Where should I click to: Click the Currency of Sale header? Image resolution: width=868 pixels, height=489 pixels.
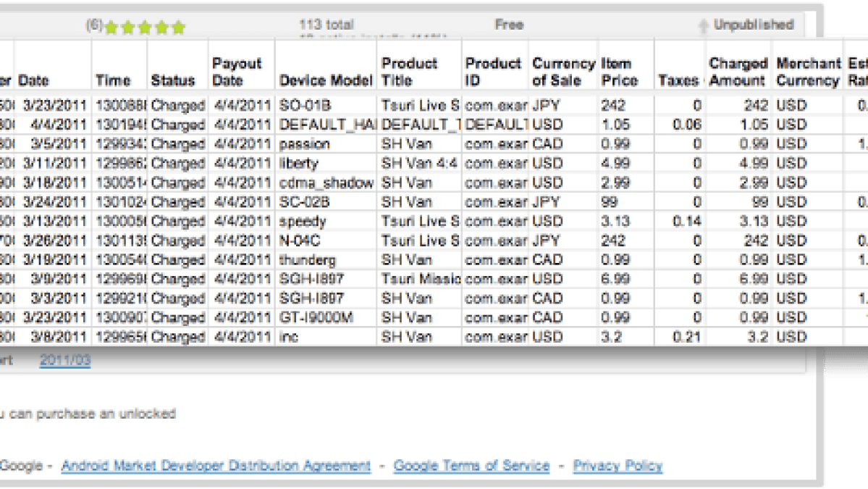point(563,72)
